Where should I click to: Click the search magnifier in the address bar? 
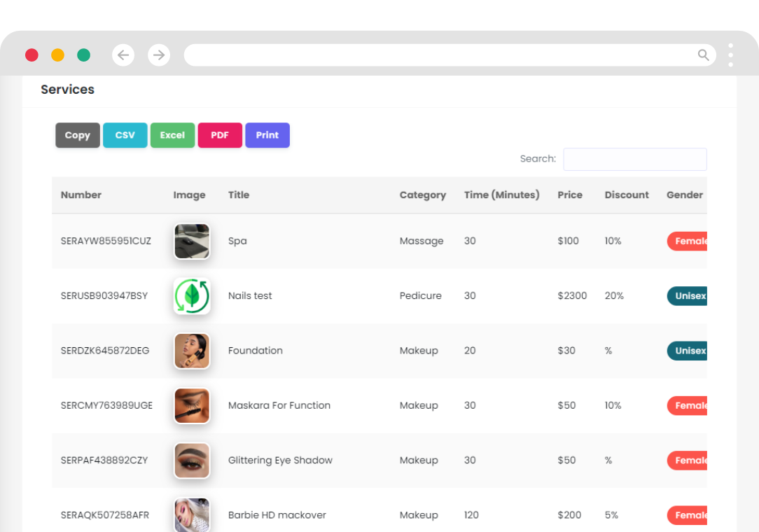(703, 55)
